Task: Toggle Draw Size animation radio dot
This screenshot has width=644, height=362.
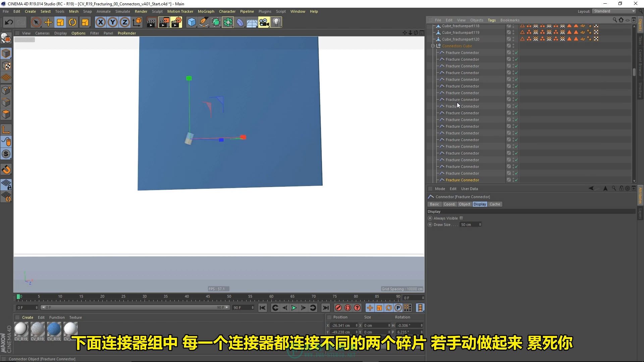Action: click(430, 225)
